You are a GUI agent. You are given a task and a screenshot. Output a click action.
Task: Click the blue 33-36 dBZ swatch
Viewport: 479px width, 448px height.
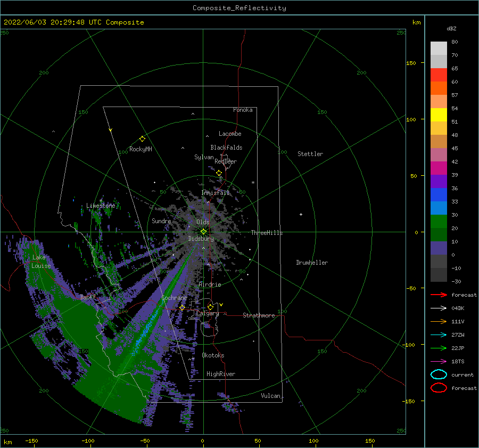tap(439, 195)
